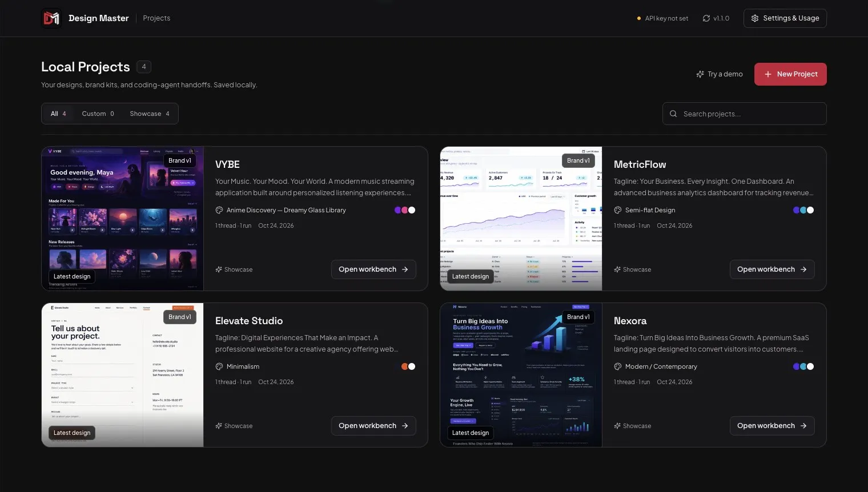Open the Nexora landing page thumbnail
This screenshot has height=492, width=868.
tap(521, 375)
